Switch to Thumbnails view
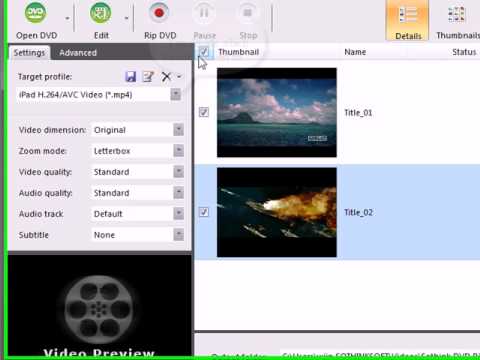 pos(457,20)
